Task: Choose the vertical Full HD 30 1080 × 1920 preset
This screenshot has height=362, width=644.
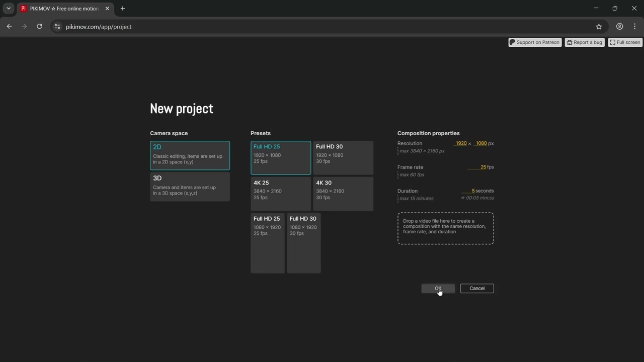Action: tap(303, 243)
